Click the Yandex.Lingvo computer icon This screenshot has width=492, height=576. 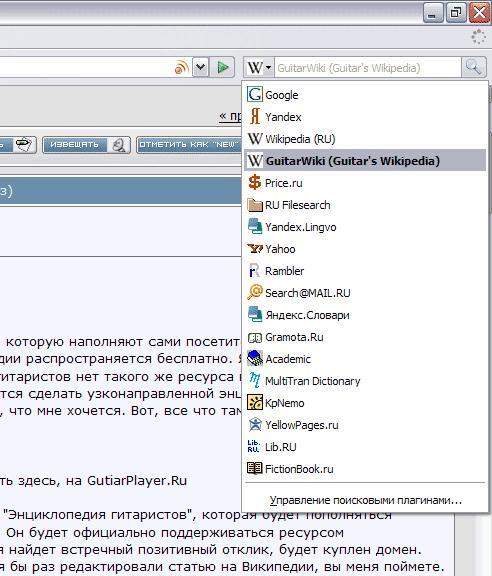tap(255, 226)
